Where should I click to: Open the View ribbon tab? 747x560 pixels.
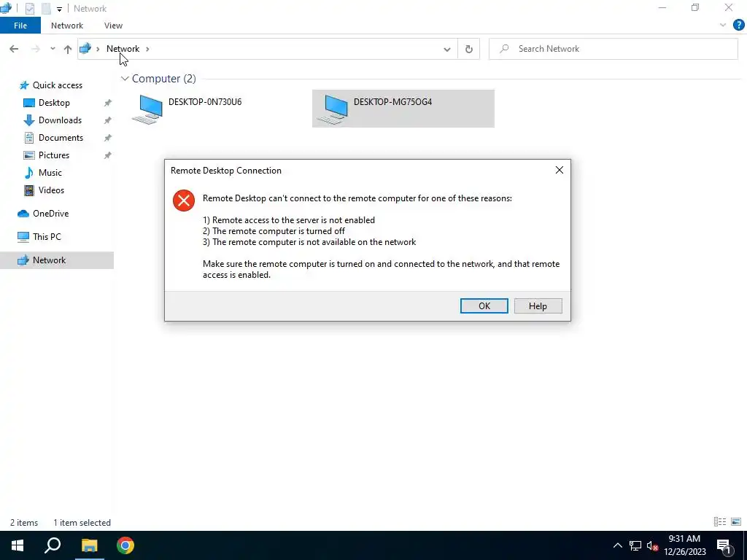pyautogui.click(x=113, y=26)
